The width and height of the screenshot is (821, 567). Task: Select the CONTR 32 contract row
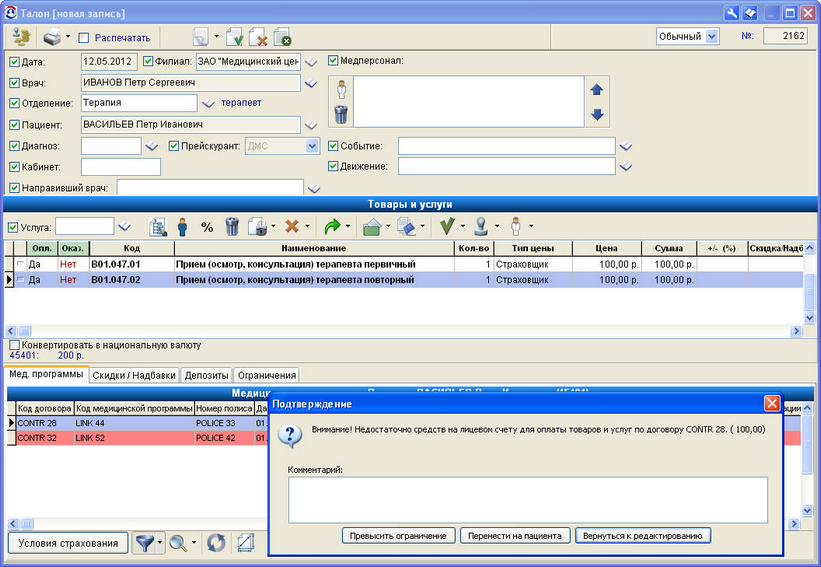(139, 438)
